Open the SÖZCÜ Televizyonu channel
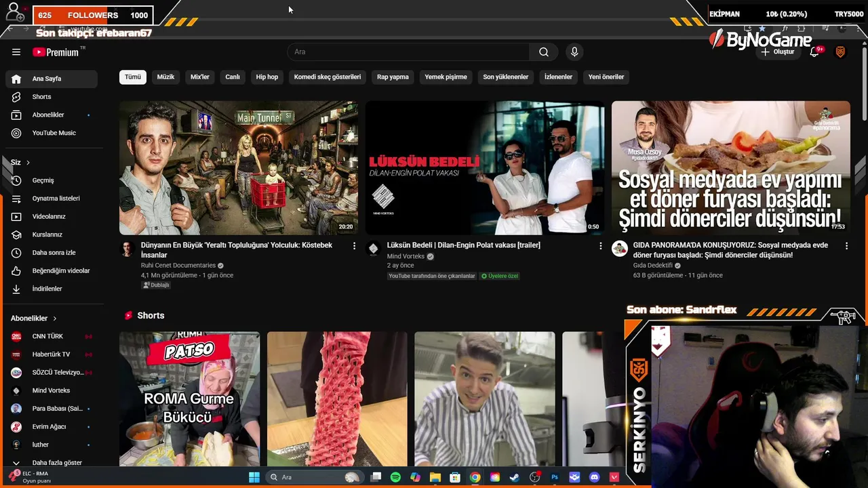 point(52,373)
